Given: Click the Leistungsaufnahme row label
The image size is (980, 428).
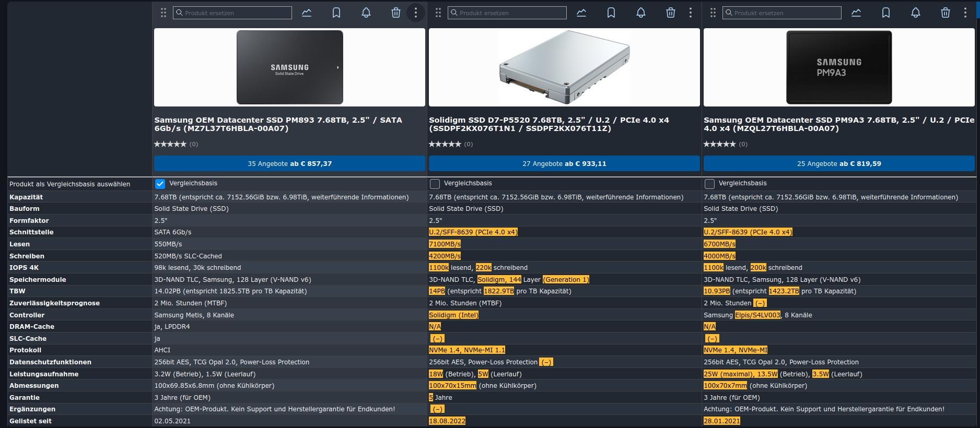Looking at the screenshot, I should pos(44,374).
